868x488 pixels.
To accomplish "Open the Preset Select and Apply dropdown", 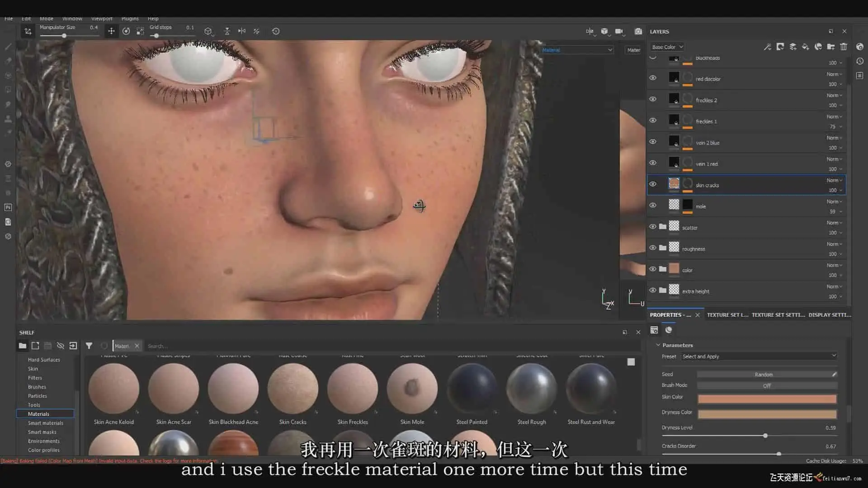I will pos(759,357).
